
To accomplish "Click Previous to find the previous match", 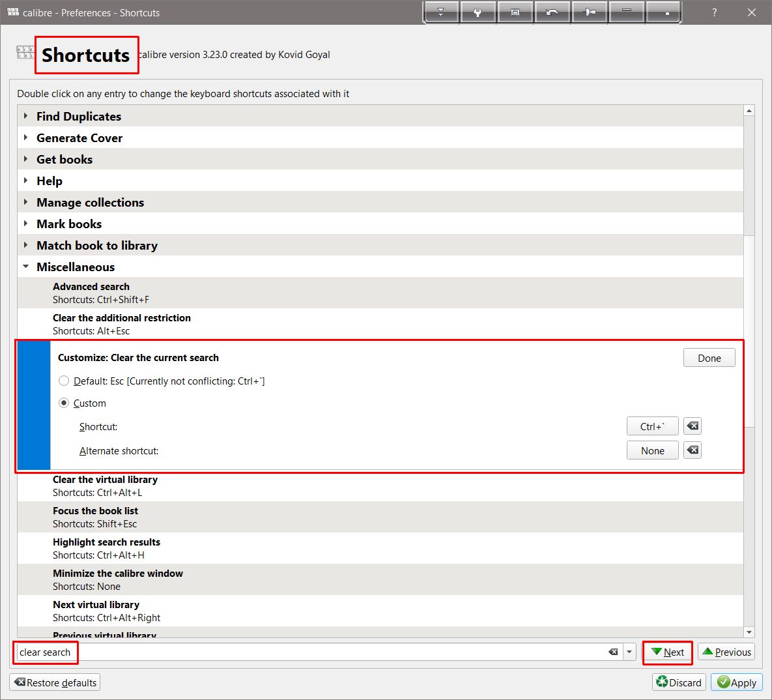I will (726, 652).
